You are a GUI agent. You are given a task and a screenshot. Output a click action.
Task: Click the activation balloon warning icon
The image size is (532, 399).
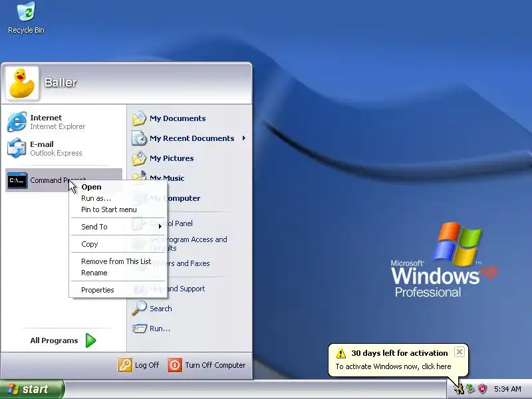[x=340, y=353]
